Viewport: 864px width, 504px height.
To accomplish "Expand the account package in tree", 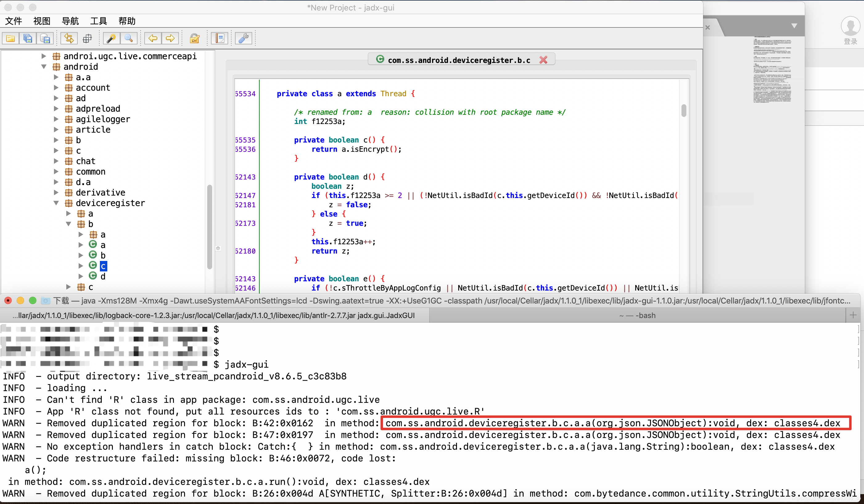I will [x=56, y=88].
